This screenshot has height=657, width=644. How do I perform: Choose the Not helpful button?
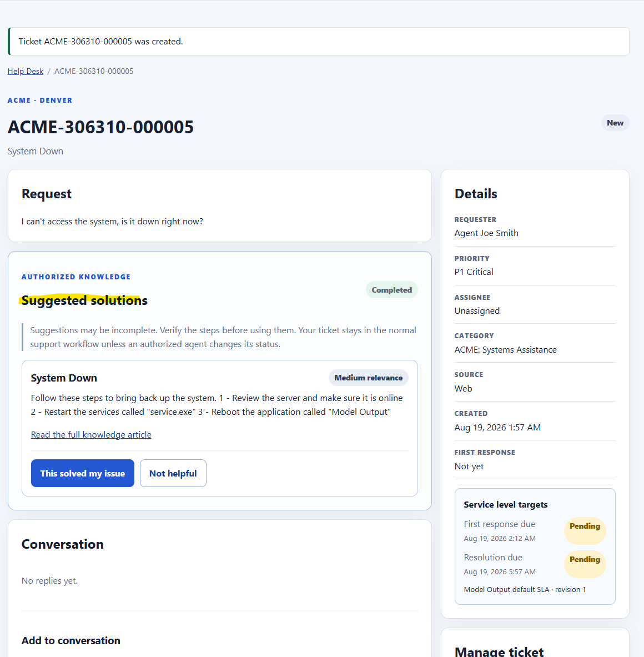173,473
